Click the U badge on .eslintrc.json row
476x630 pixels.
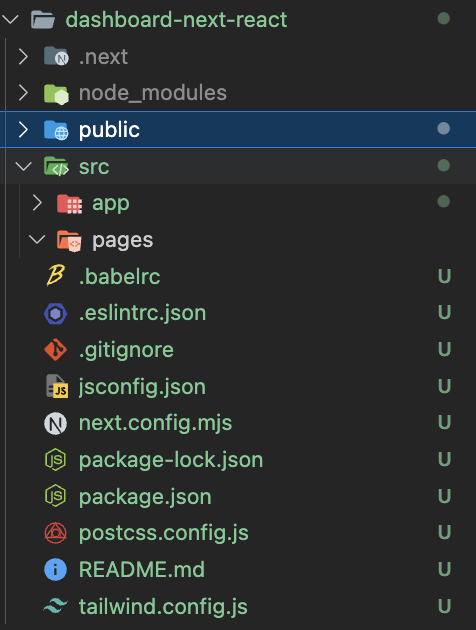coord(444,313)
